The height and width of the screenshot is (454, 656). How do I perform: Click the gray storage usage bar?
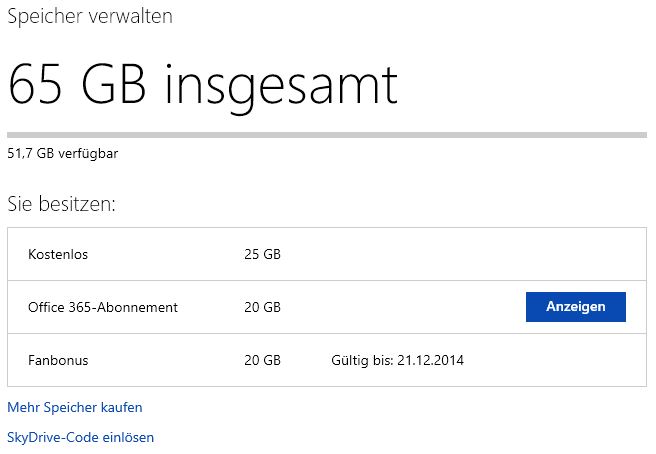tap(327, 135)
